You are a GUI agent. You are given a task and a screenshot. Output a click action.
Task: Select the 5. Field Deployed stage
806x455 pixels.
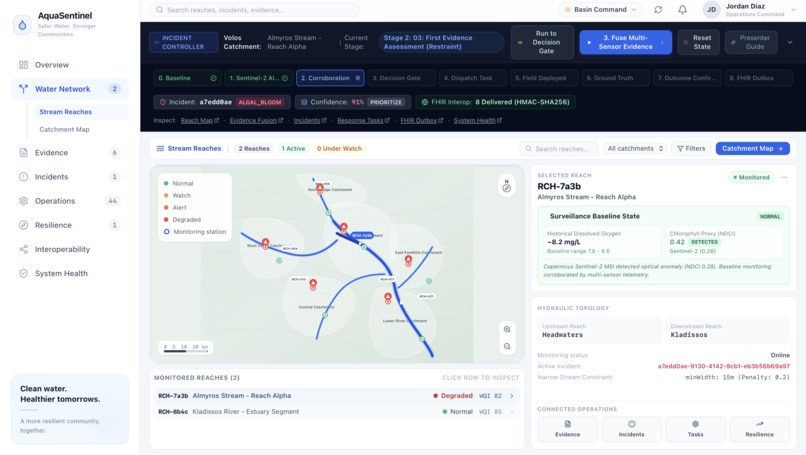click(544, 78)
